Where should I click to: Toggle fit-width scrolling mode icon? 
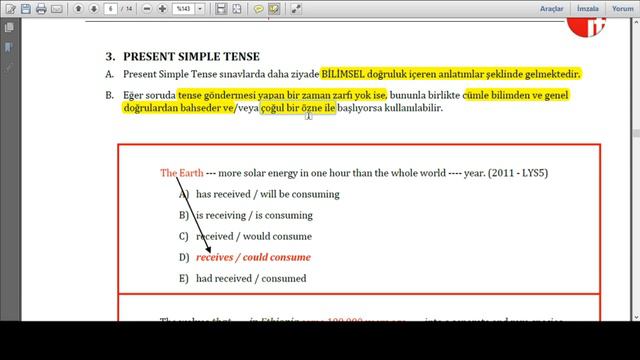click(221, 9)
